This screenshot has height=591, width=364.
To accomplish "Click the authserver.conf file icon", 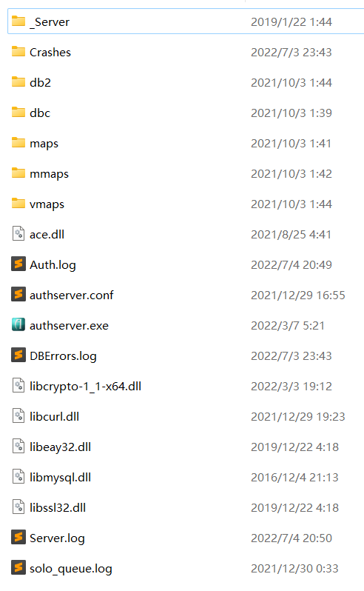I will (x=18, y=294).
